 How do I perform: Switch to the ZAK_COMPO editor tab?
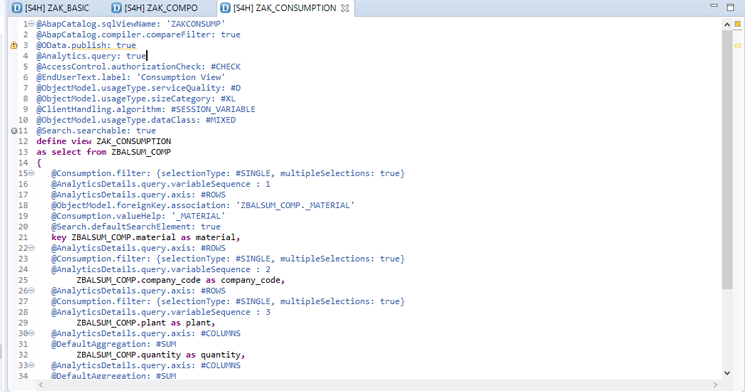pyautogui.click(x=155, y=8)
